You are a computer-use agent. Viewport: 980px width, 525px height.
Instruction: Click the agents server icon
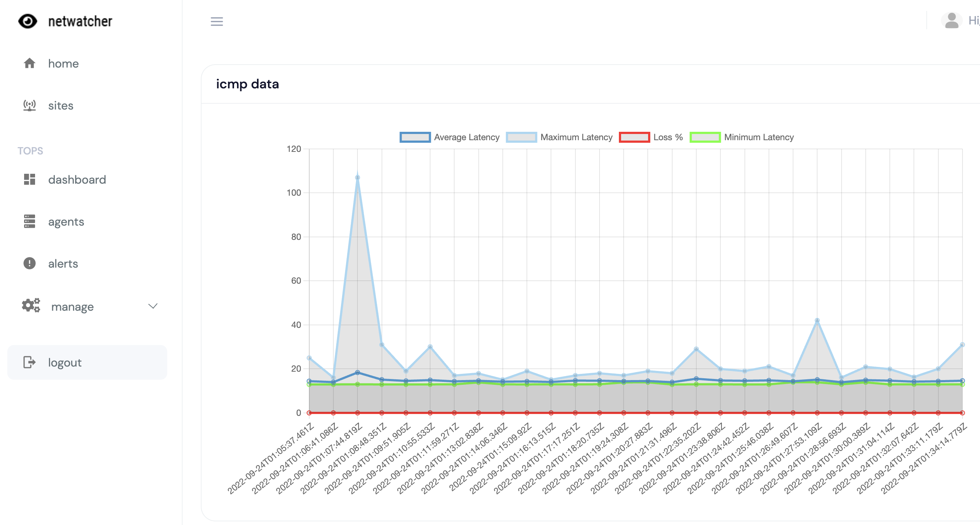[x=29, y=221]
